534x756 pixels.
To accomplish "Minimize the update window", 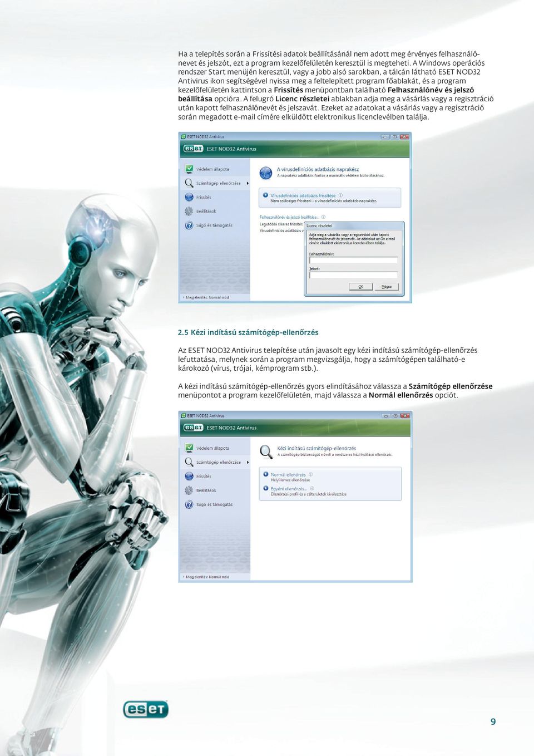I will [x=385, y=136].
